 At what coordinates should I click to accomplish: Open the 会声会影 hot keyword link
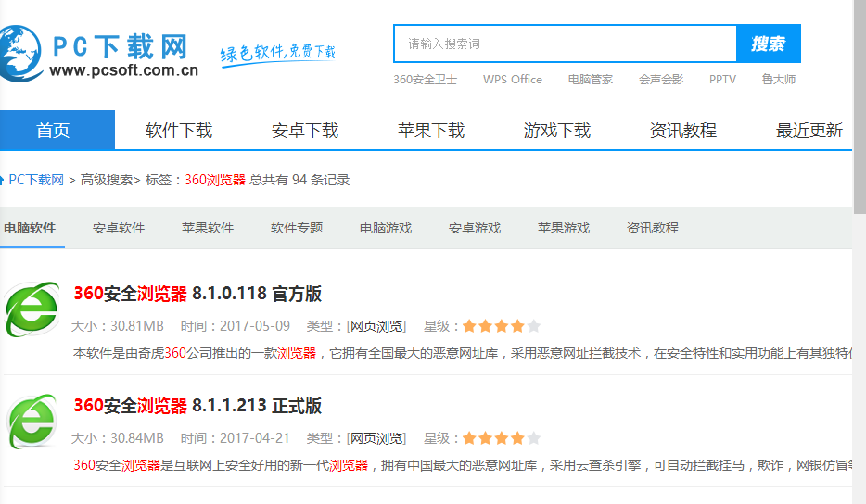pos(661,80)
